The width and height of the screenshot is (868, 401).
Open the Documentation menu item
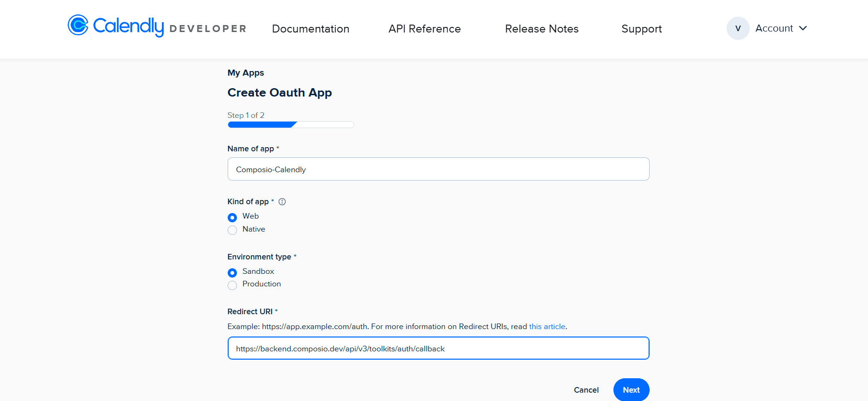tap(311, 29)
